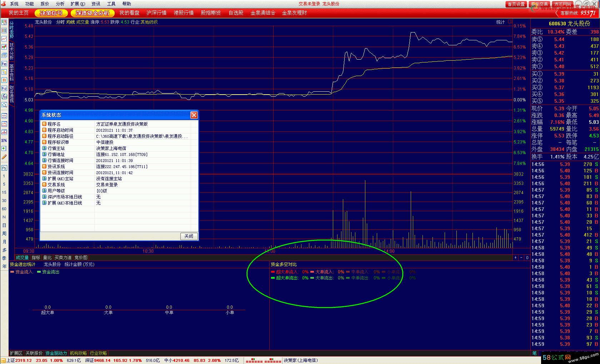This screenshot has width=600, height=364.
Task: Click the F10 info sidebar icon
Action: pos(4,64)
